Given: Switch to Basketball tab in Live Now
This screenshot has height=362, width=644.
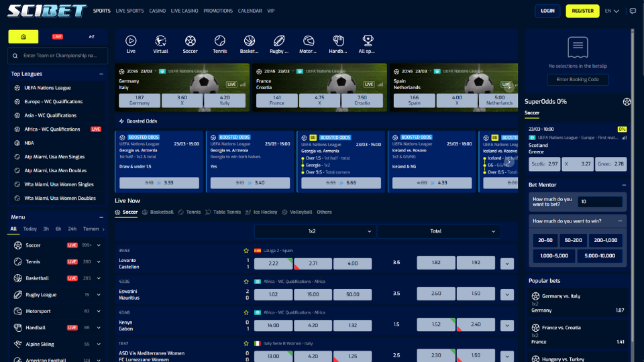Looking at the screenshot, I should pos(158,213).
